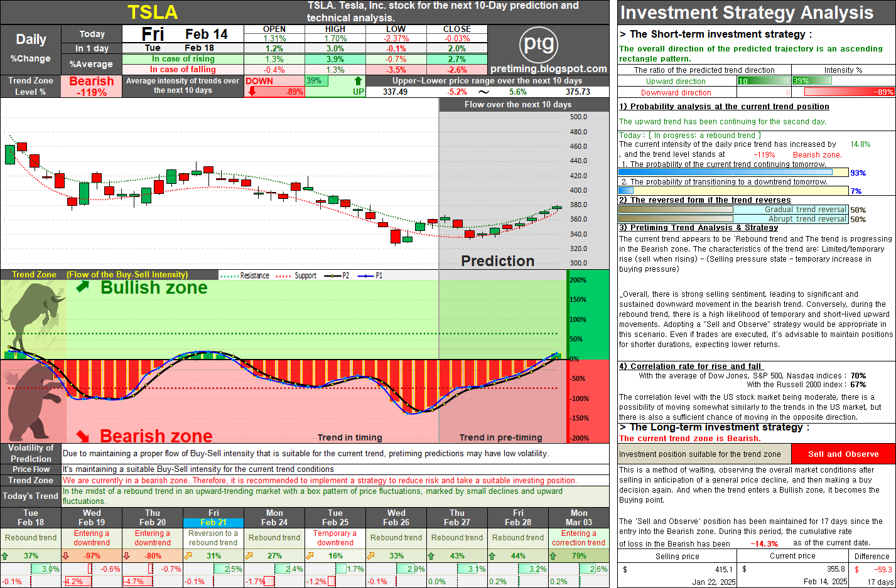This screenshot has height=588, width=896.
Task: Click the Mon Mar 03 forecast header
Action: tap(579, 518)
